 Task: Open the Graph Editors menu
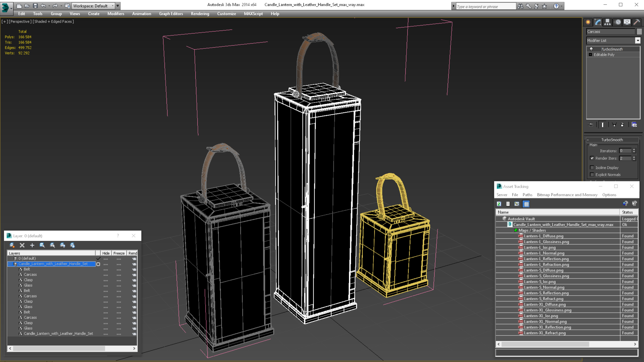(x=171, y=14)
